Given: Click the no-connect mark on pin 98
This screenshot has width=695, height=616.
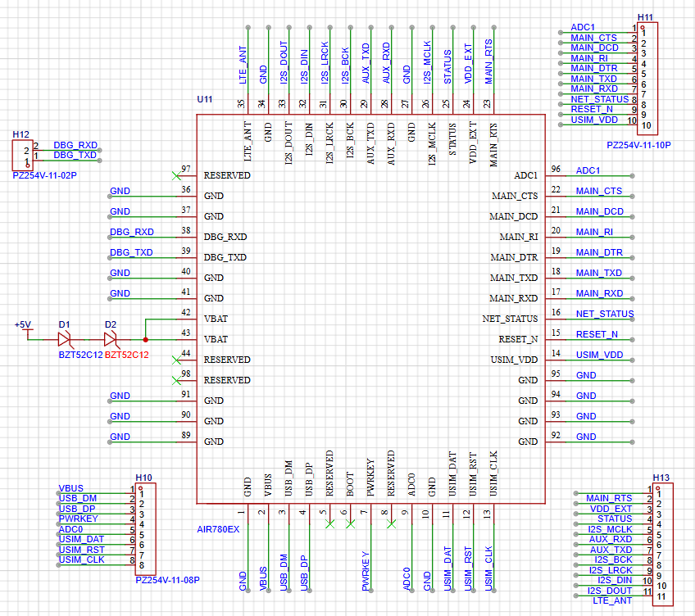Looking at the screenshot, I should click(176, 381).
